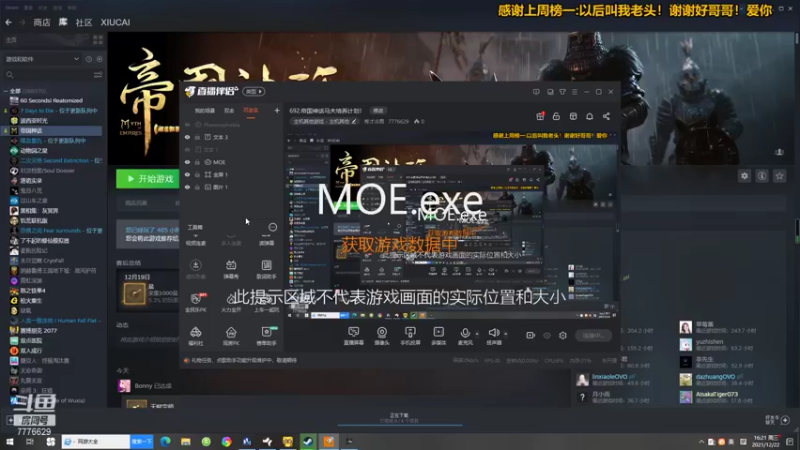Screen dimensions: 800x450
Task: Open friend linxiaoleOVO's profile
Action: click(610, 377)
